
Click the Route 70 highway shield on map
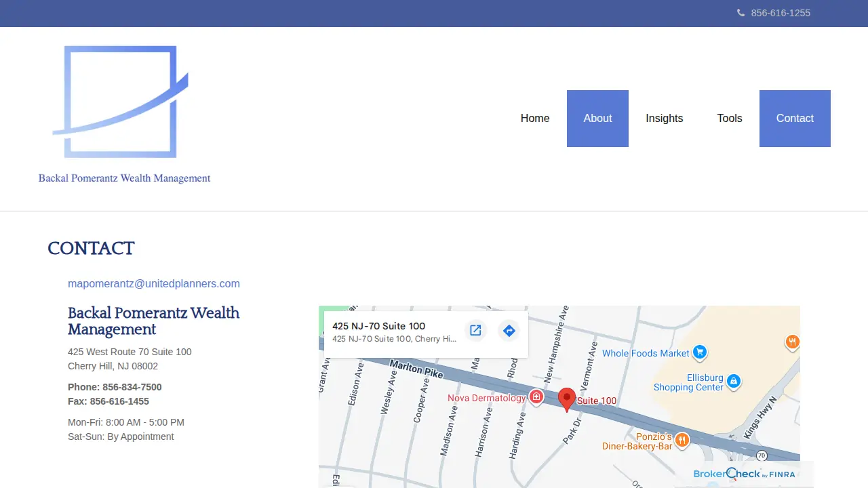(x=762, y=455)
